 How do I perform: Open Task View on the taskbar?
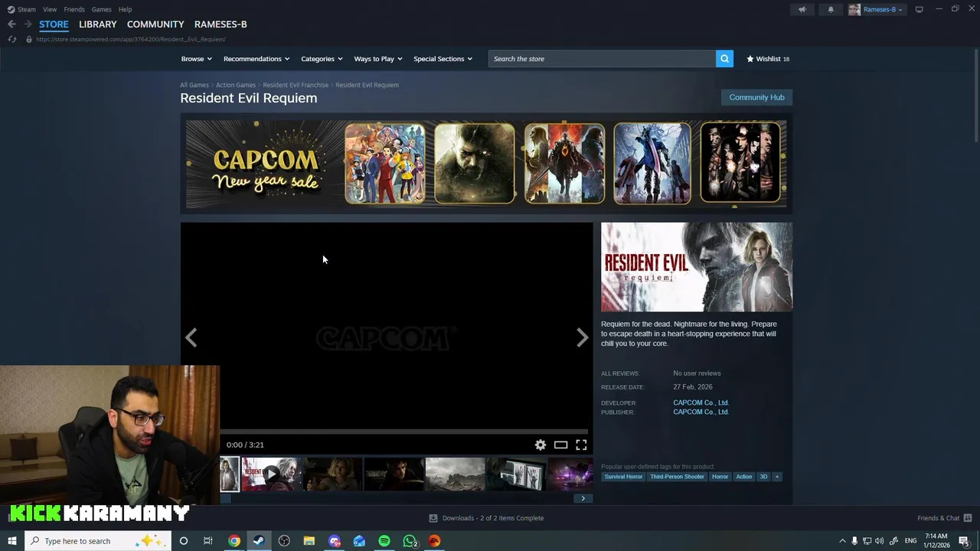[207, 541]
